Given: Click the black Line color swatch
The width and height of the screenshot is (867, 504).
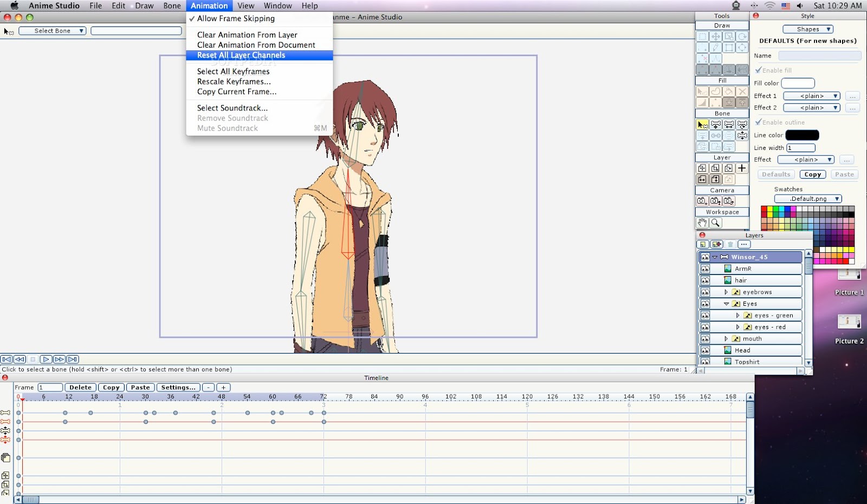Looking at the screenshot, I should (802, 135).
